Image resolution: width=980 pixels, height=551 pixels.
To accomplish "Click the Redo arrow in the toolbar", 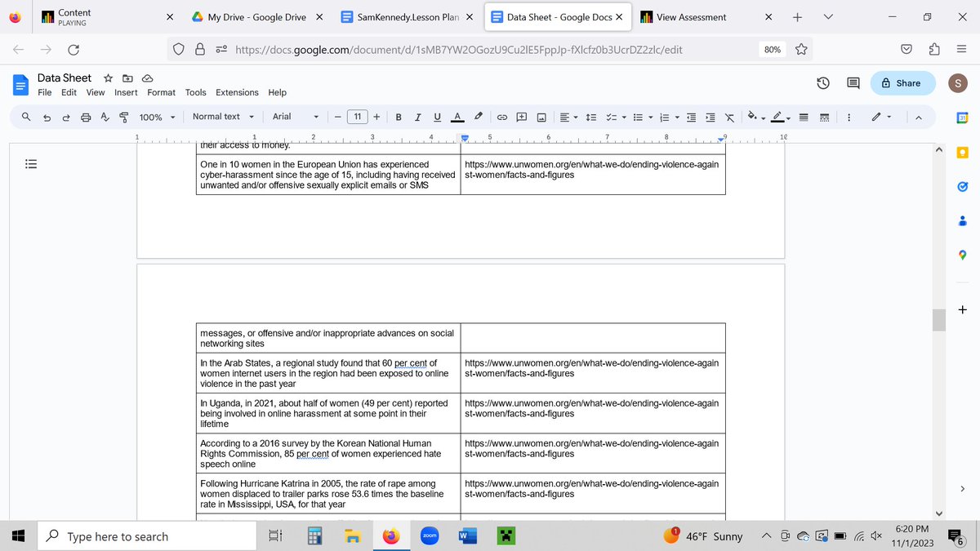I will [67, 117].
